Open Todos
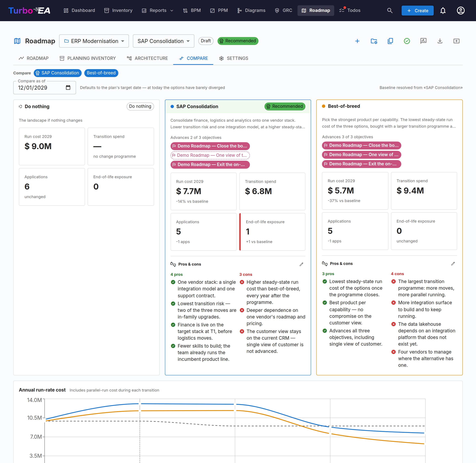The width and height of the screenshot is (476, 463). tap(350, 10)
